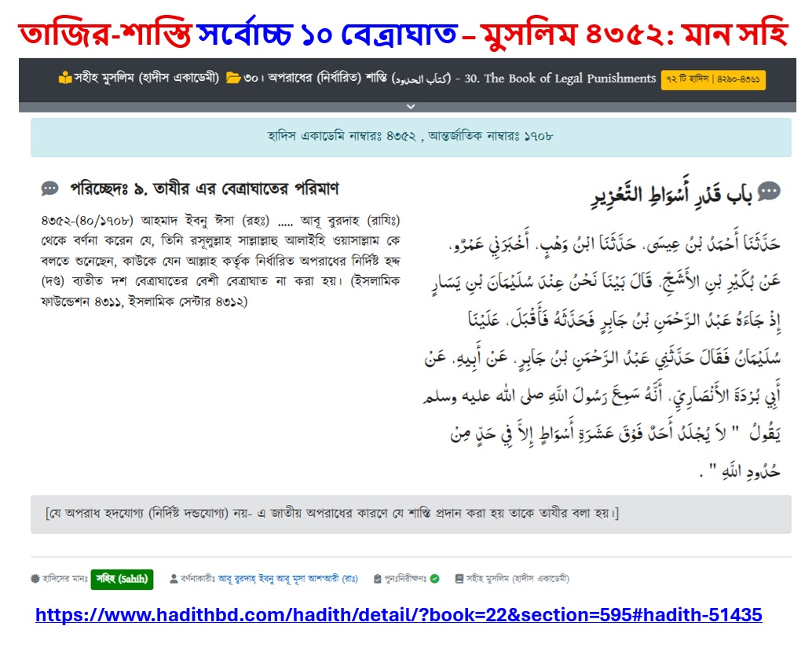The height and width of the screenshot is (648, 812).
Task: Click person icon beside বর্ণনাকারীঃ
Action: tap(174, 579)
